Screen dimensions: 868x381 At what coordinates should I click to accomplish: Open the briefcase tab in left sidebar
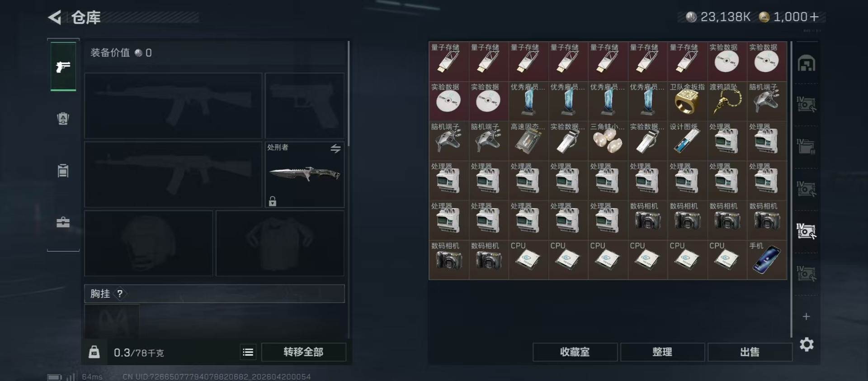point(63,222)
